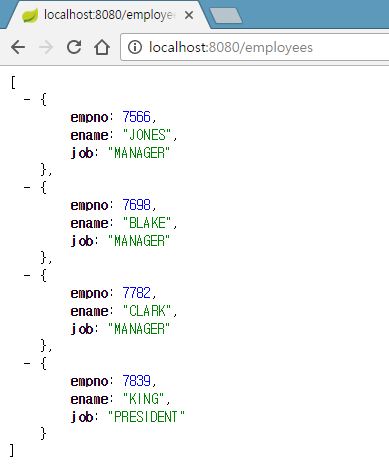389x469 pixels.
Task: Click the opening array bracket
Action: point(13,82)
